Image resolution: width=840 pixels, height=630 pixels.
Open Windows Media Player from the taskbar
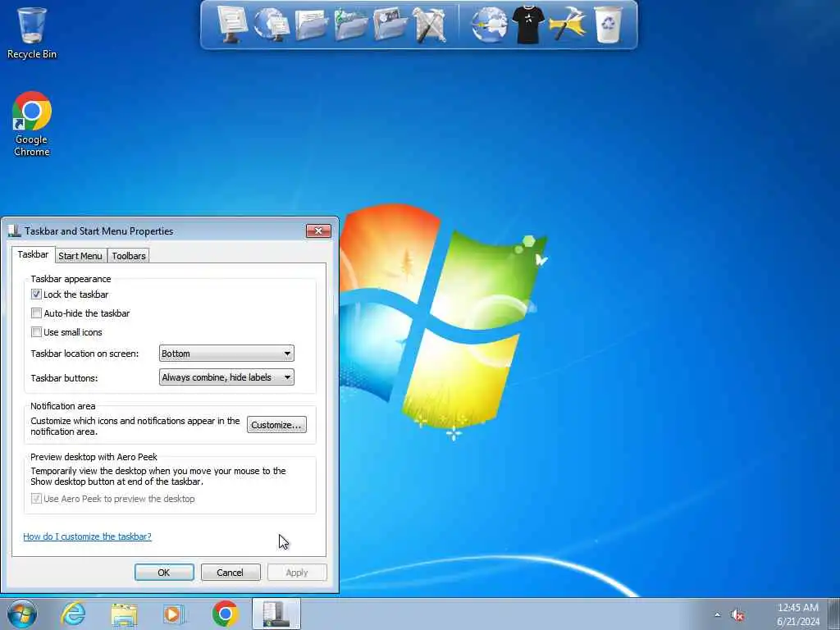[174, 614]
